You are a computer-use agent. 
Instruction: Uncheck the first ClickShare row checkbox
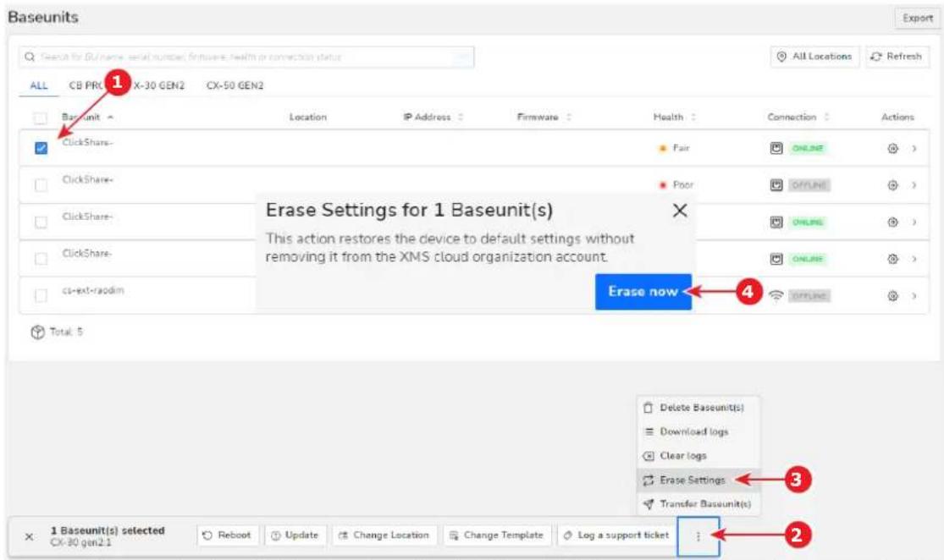pyautogui.click(x=41, y=148)
